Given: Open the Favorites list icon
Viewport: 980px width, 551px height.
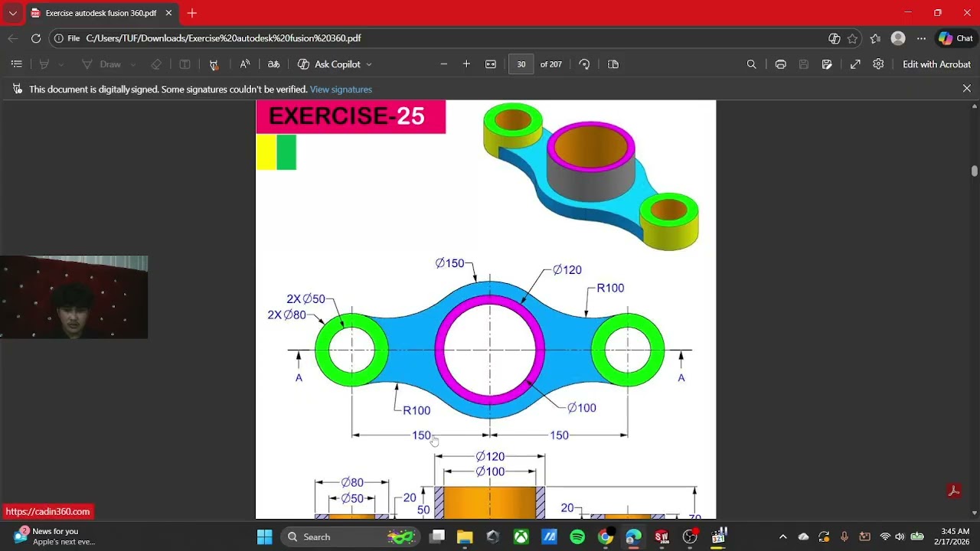Looking at the screenshot, I should [875, 38].
